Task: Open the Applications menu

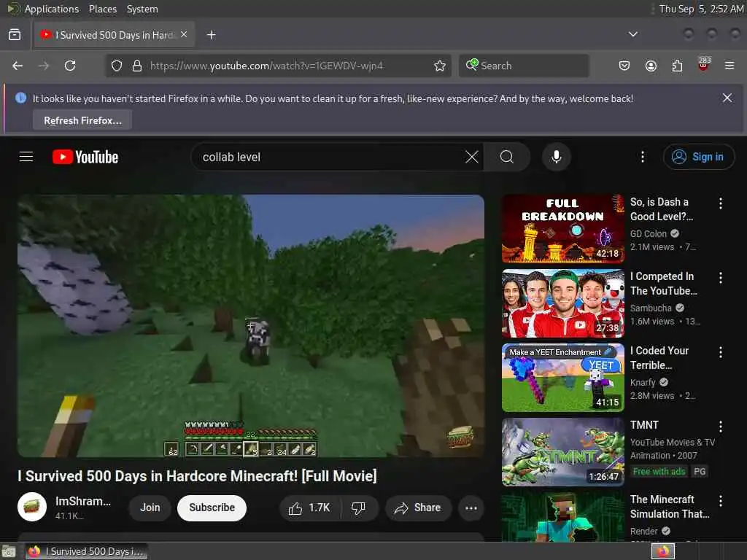Action: coord(52,9)
